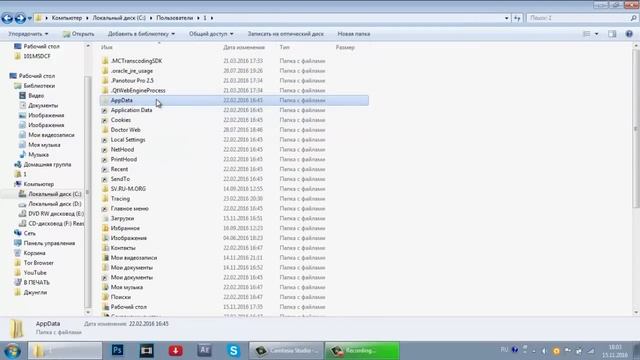
Task: Click Пользователи in the address bar
Action: pyautogui.click(x=174, y=18)
